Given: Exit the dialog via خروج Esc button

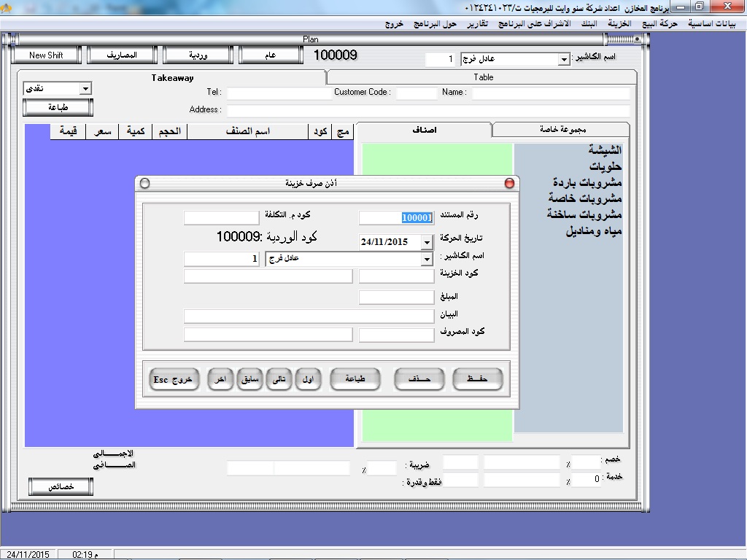Looking at the screenshot, I should point(174,379).
